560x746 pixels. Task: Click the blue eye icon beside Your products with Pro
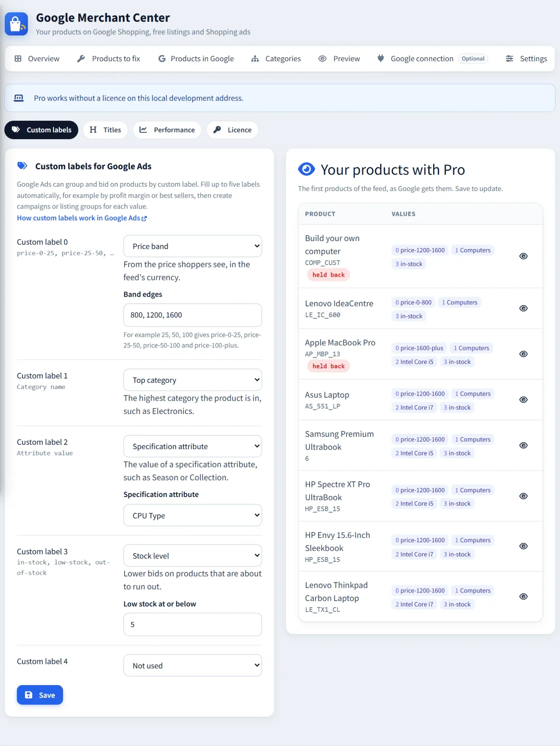tap(306, 169)
